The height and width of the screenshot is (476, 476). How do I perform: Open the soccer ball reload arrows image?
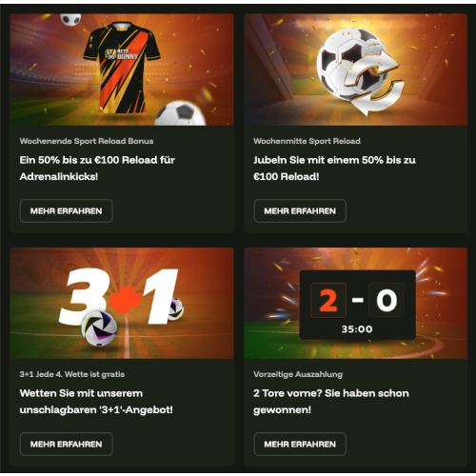pos(356,69)
